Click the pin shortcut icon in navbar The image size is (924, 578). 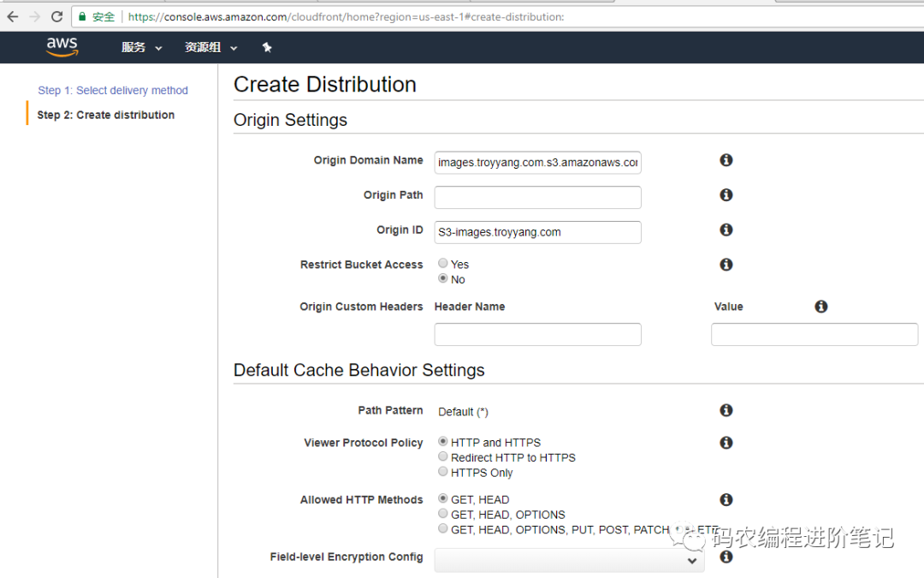[267, 48]
